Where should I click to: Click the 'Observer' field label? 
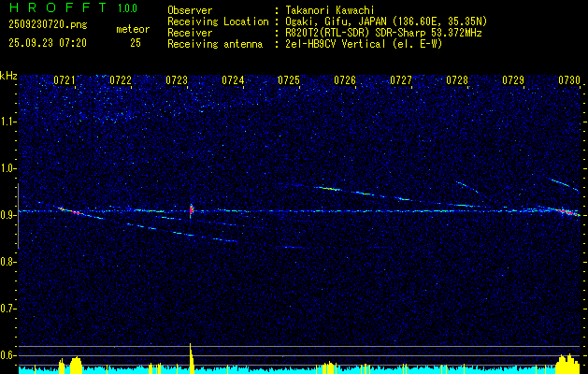pyautogui.click(x=190, y=10)
